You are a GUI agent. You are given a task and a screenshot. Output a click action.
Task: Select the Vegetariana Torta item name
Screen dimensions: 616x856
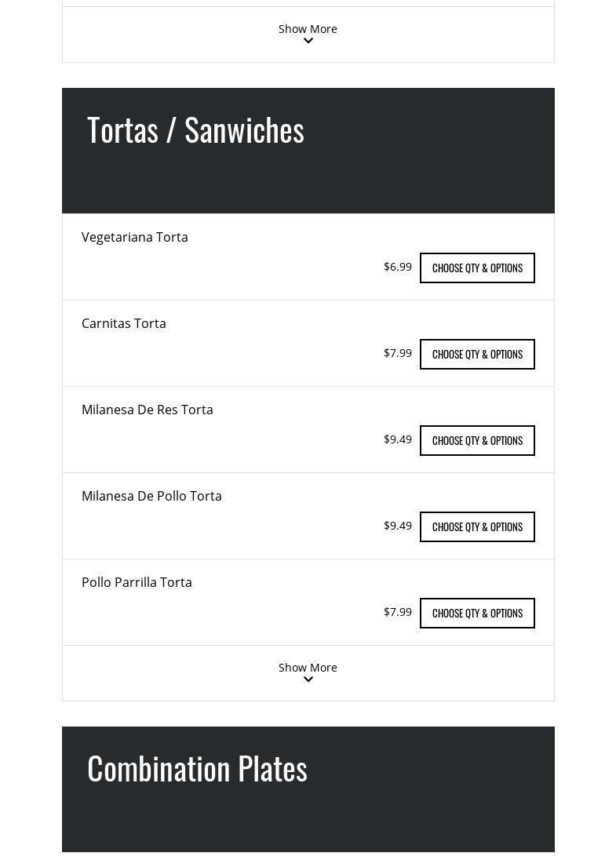pyautogui.click(x=135, y=237)
